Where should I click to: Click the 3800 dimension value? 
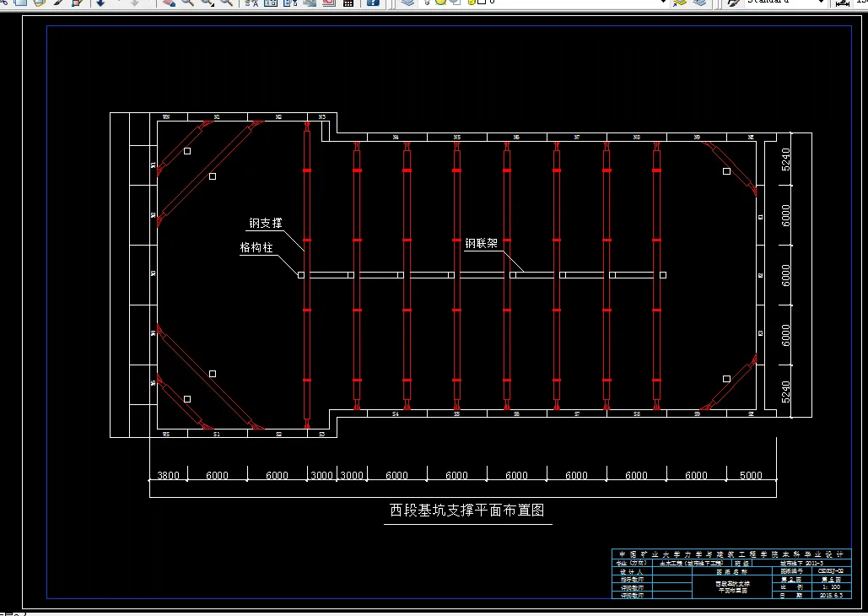click(169, 475)
